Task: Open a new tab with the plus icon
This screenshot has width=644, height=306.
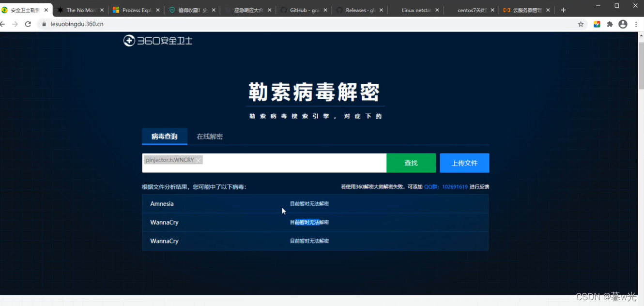Action: [x=563, y=9]
